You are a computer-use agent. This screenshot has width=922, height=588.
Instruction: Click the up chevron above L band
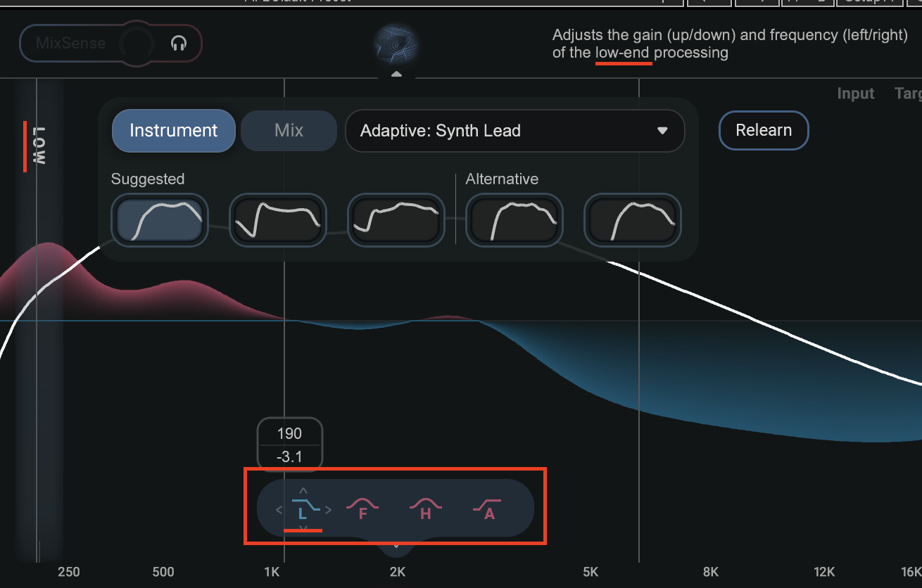click(303, 490)
